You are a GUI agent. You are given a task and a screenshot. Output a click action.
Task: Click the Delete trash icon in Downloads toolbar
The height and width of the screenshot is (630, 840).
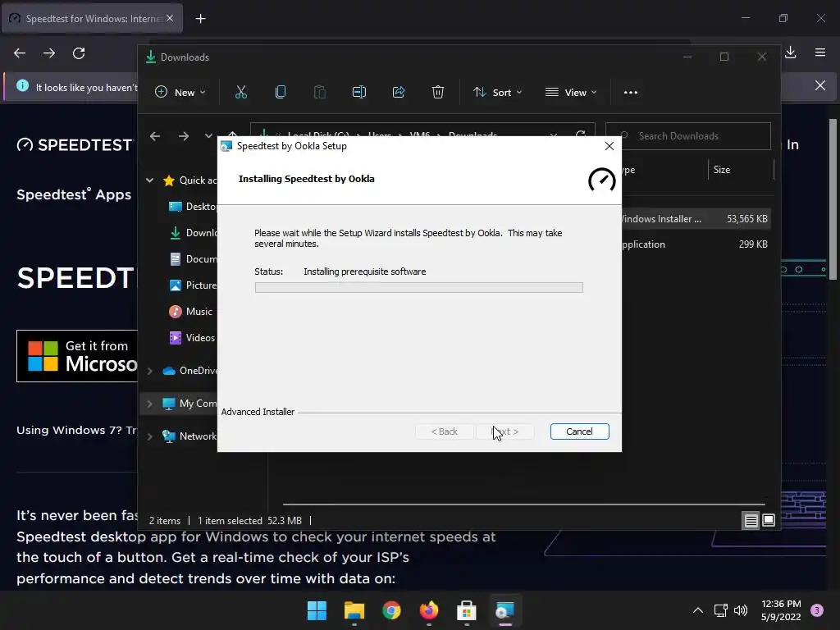click(438, 92)
